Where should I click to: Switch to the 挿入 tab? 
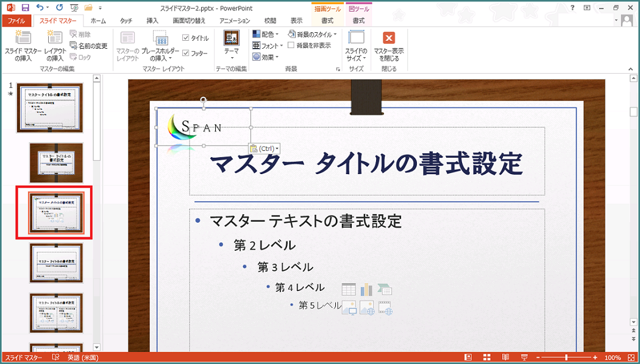(152, 20)
